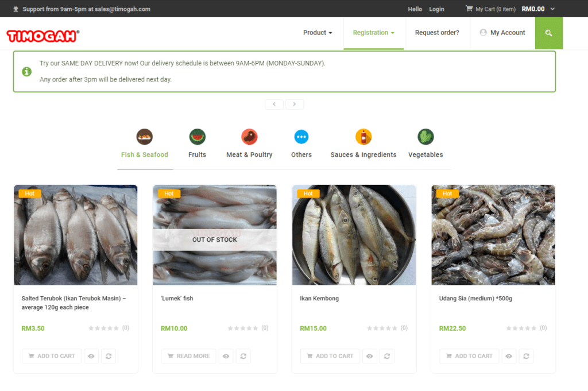Click the Ikan Kembong product image
The width and height of the screenshot is (588, 391).
[x=354, y=235]
